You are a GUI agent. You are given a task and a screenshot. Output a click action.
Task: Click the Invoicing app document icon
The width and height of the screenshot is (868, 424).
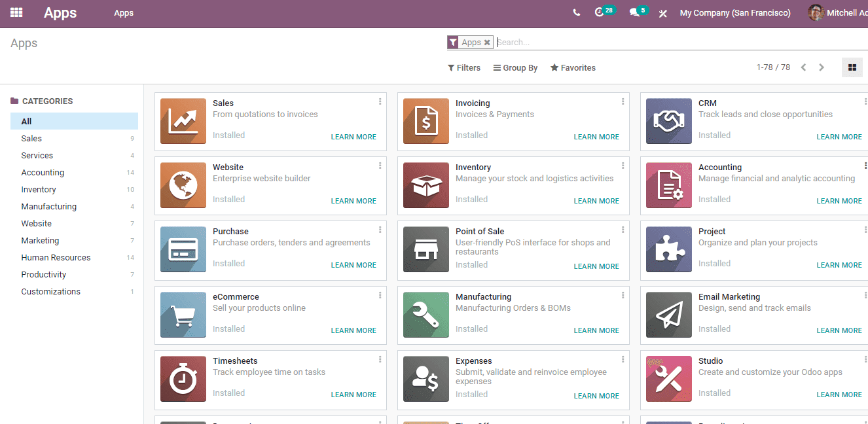[x=426, y=121]
